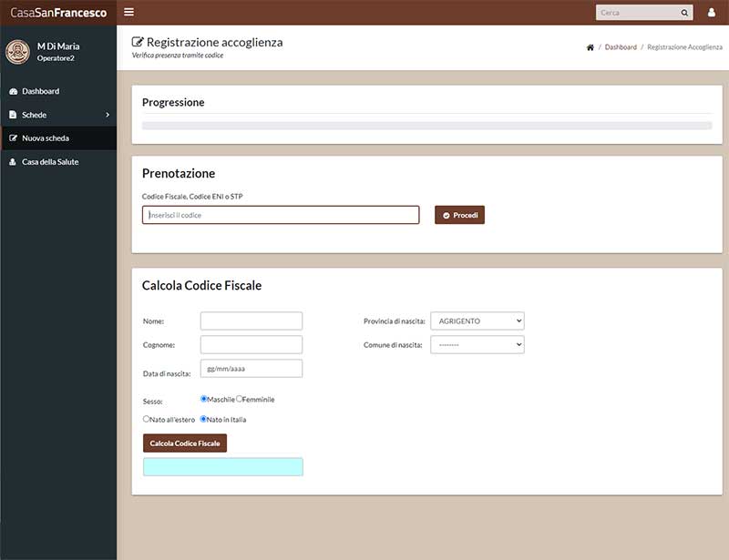Viewport: 729px width, 560px height.
Task: Click the Operatore2 role label
Action: [x=56, y=58]
